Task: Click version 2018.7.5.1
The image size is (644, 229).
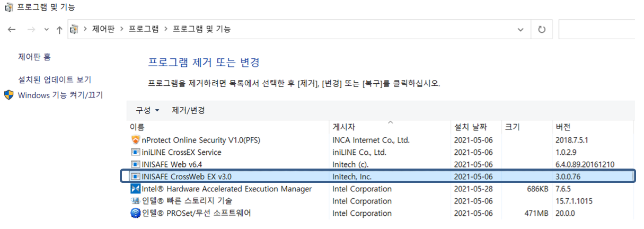Action: (x=573, y=140)
